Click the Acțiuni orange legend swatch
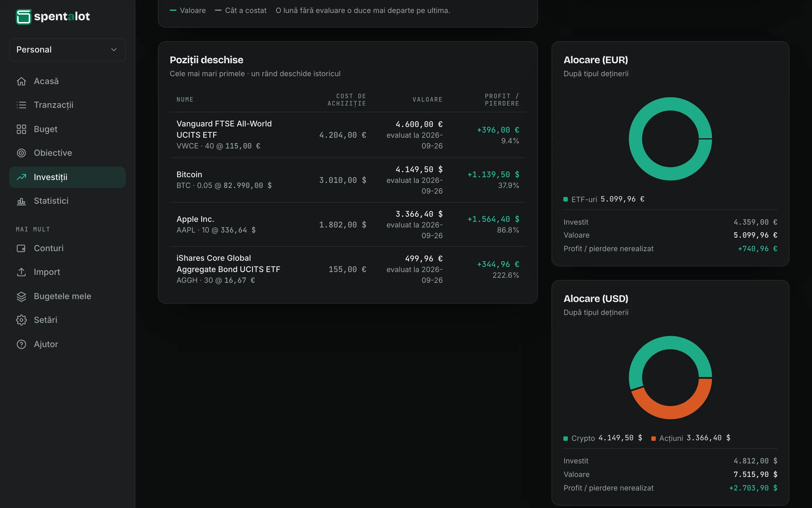This screenshot has width=812, height=508. [x=653, y=439]
